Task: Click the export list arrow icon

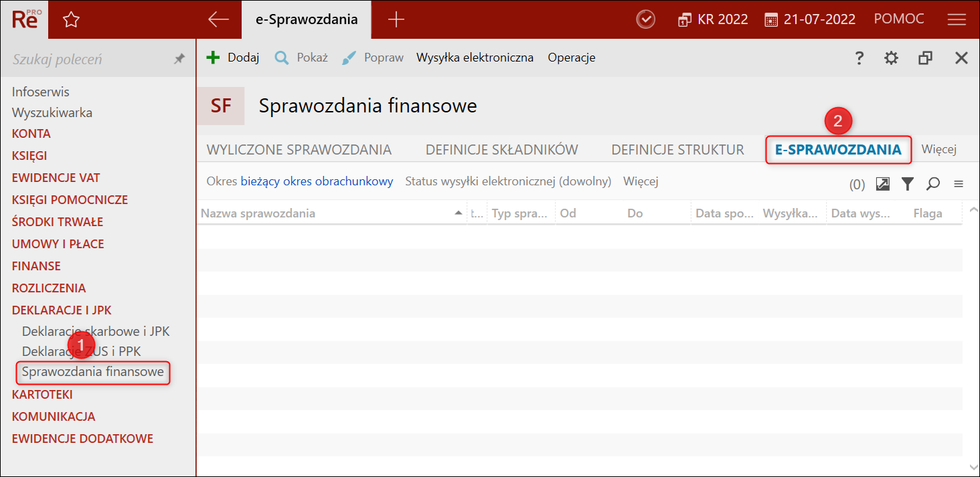Action: (x=883, y=183)
